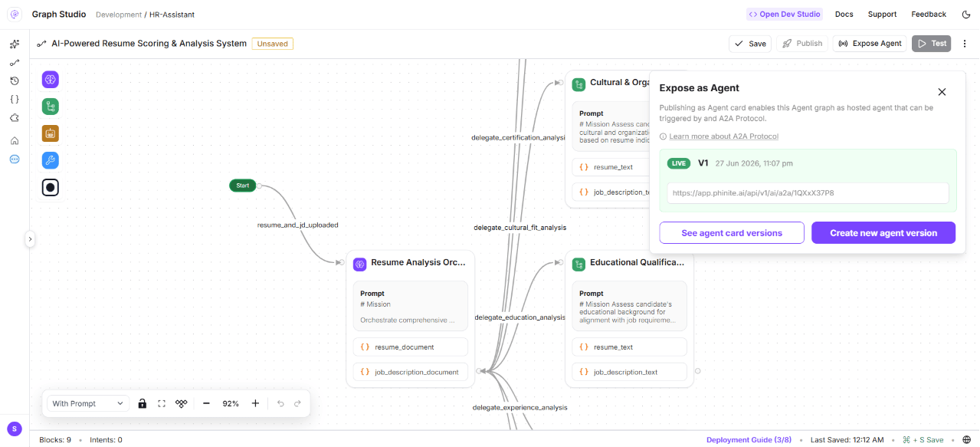Viewport: 980px width, 447px height.
Task: Open the chat bubble icon in sidebar
Action: click(14, 159)
